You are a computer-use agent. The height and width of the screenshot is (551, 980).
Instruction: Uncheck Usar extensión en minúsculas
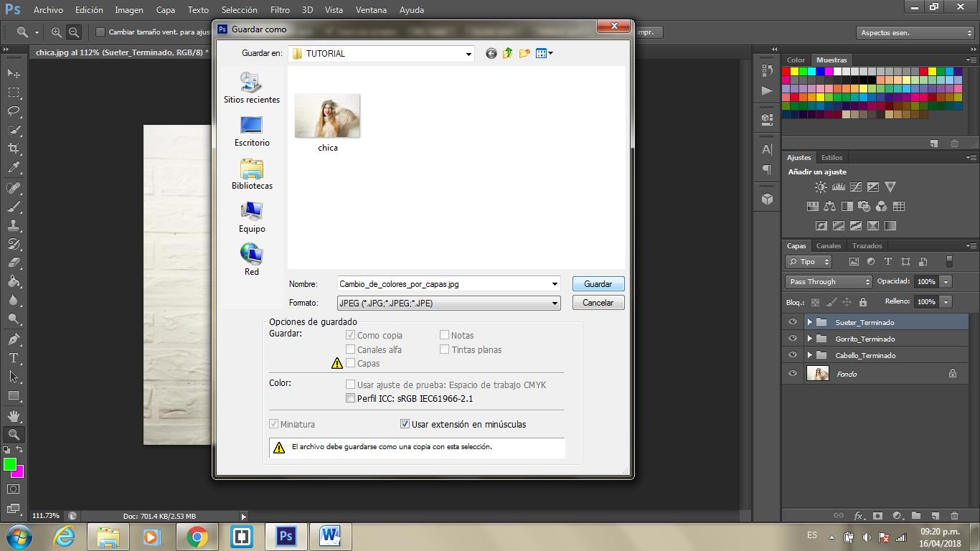point(405,424)
